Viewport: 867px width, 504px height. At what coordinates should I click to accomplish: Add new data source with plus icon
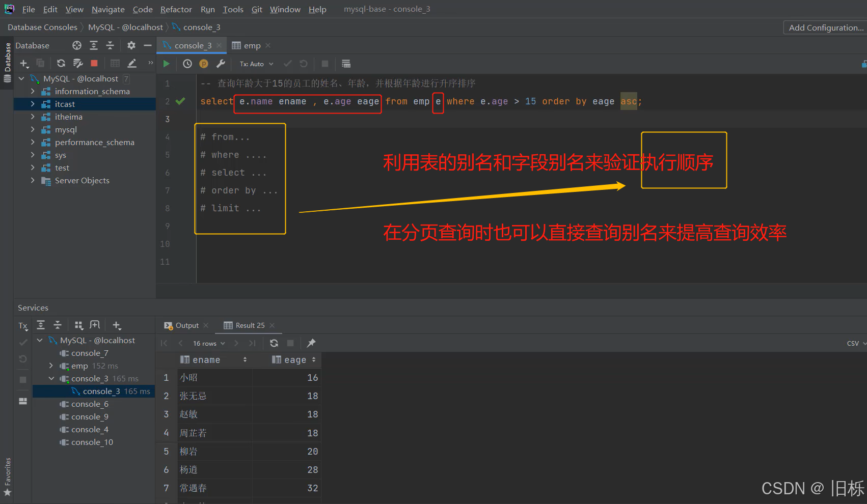(24, 63)
